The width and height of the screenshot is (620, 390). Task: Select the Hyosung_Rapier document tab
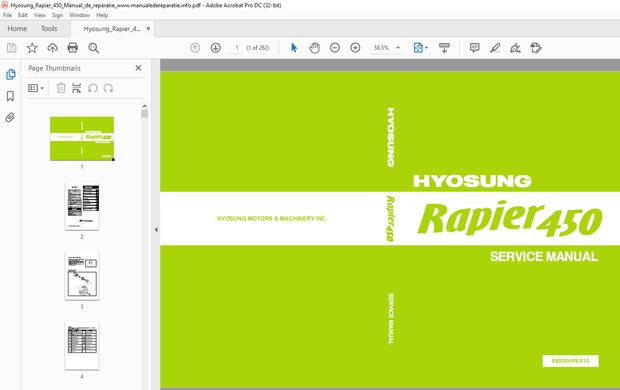(112, 28)
